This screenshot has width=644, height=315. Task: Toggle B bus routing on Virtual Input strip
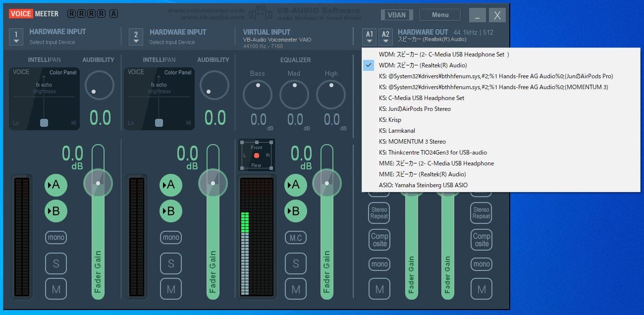click(296, 211)
